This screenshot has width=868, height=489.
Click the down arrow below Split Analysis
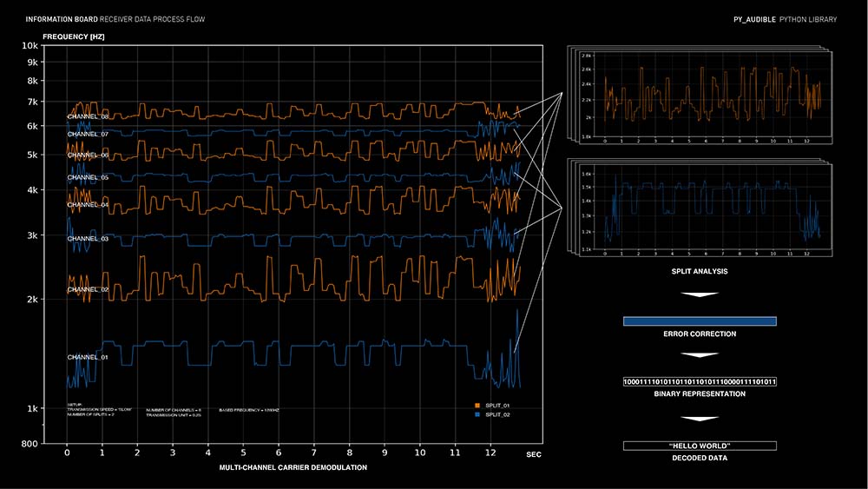point(699,295)
